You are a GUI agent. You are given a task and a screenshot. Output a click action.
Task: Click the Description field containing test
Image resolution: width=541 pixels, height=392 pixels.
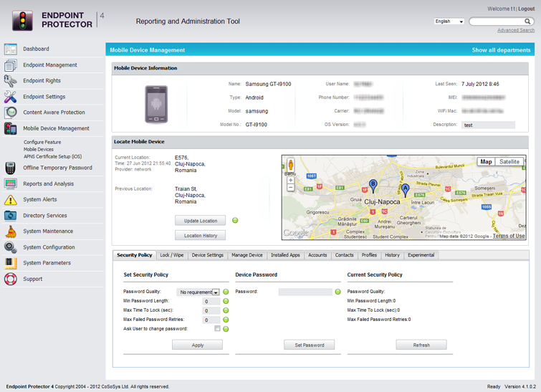coord(488,125)
